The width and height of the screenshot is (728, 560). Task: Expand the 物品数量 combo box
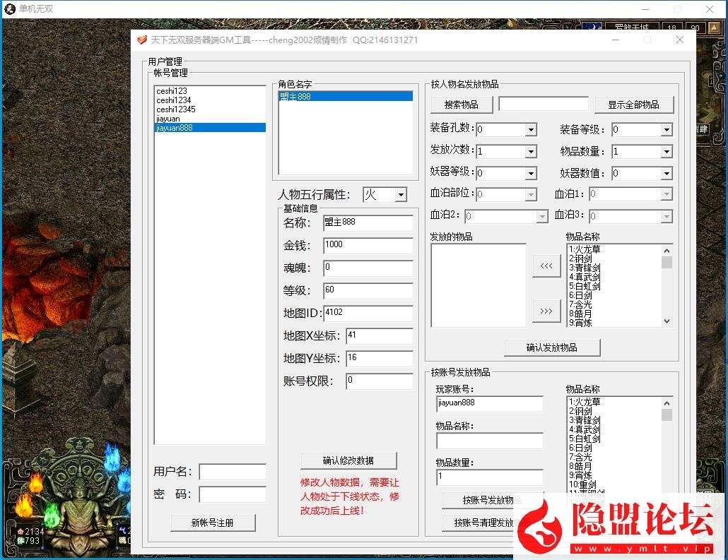(x=666, y=152)
